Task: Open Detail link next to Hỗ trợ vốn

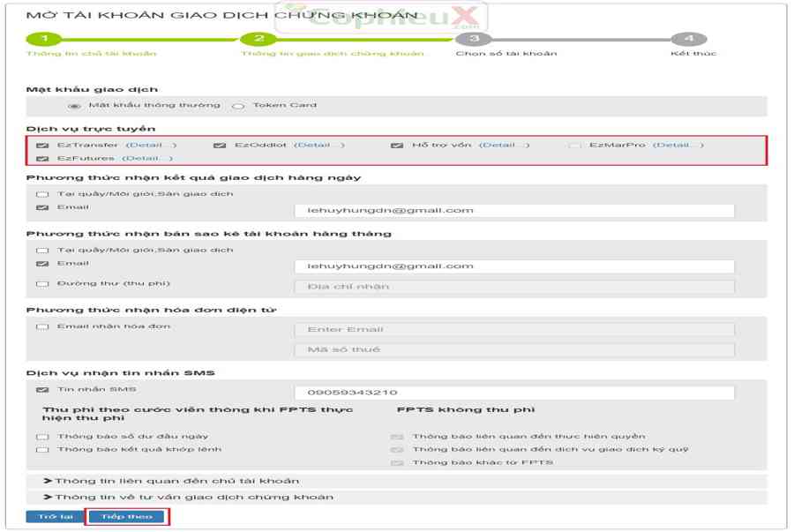Action: tap(504, 146)
